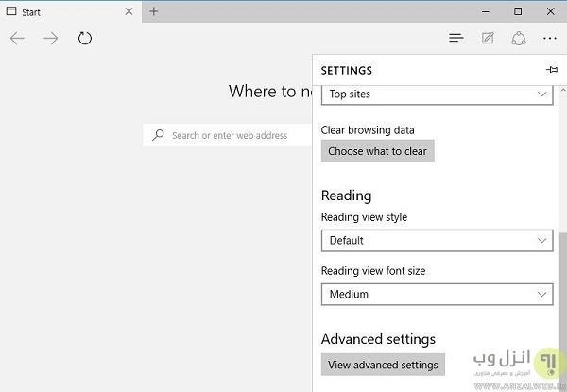Refresh the page with the reload icon

click(85, 39)
